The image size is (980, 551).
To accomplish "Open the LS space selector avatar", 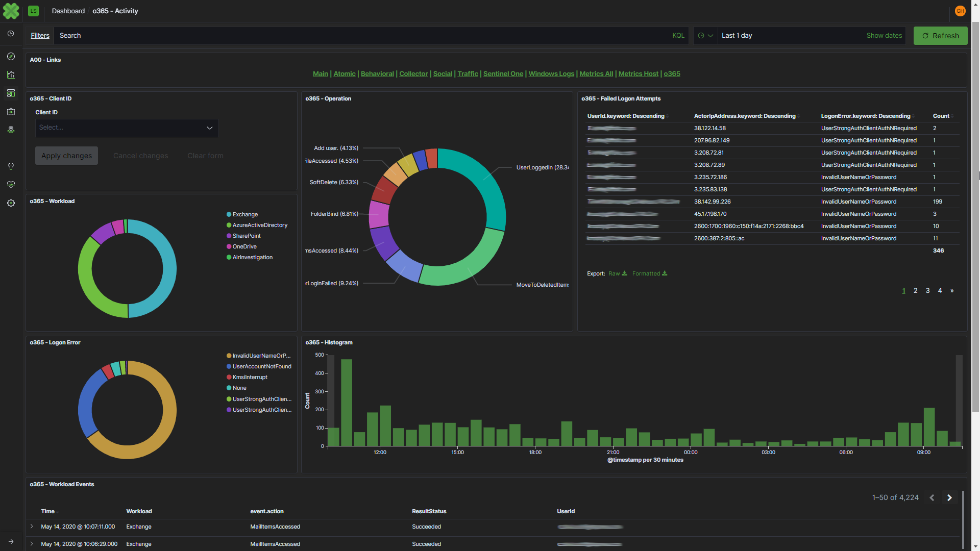I will [x=33, y=11].
